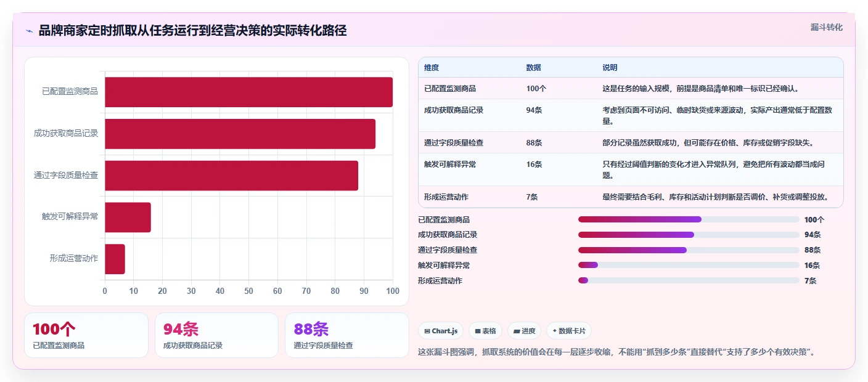Click the chart y-axis label 形成运营动作
The height and width of the screenshot is (382, 868).
click(73, 259)
